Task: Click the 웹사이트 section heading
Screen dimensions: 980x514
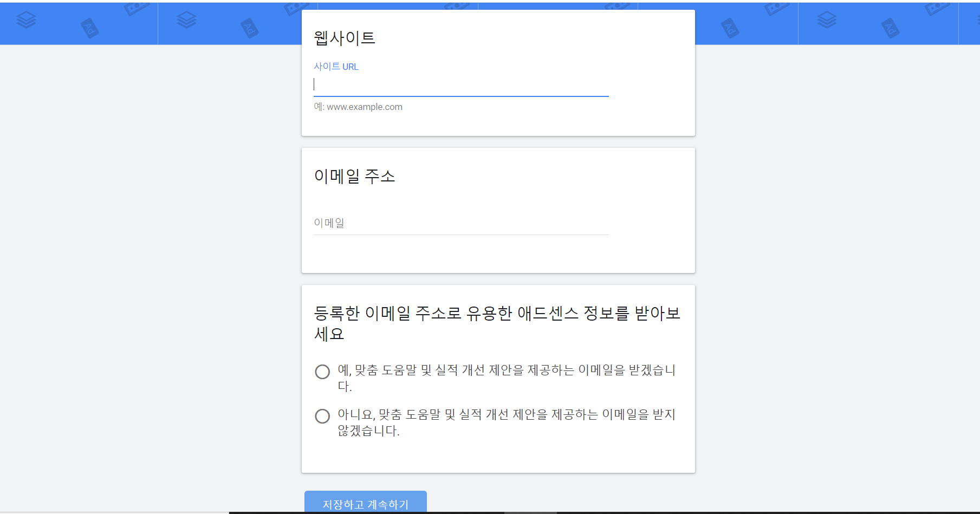Action: [345, 38]
